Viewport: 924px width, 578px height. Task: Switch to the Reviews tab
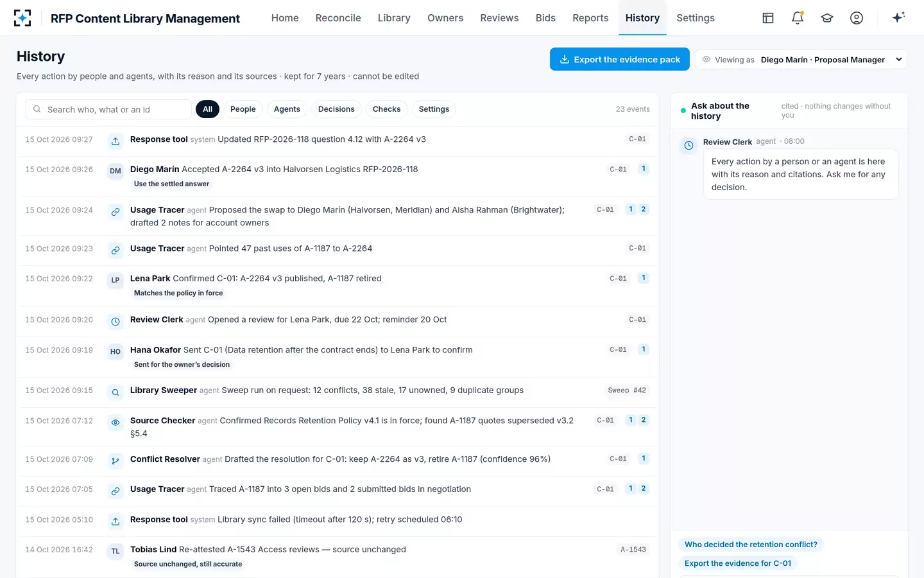[x=499, y=18]
